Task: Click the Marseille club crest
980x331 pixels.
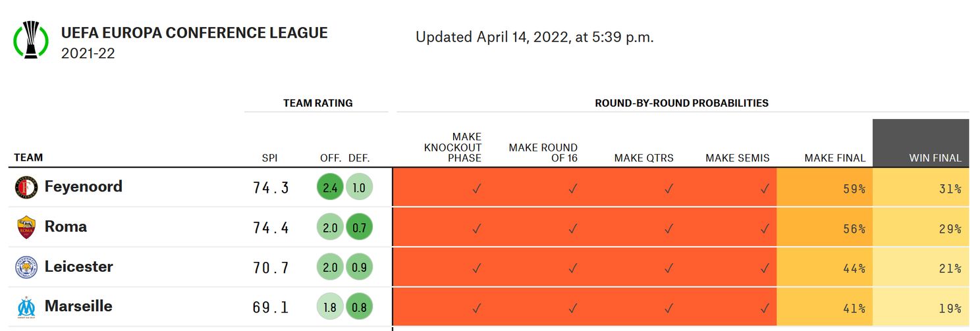Action: tap(26, 307)
